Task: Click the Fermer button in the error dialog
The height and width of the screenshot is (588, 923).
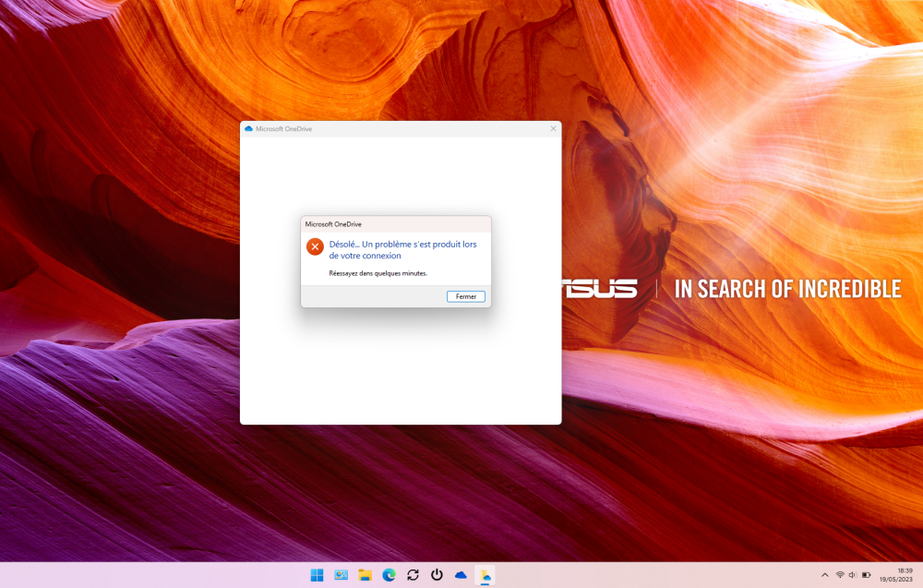Action: click(465, 296)
